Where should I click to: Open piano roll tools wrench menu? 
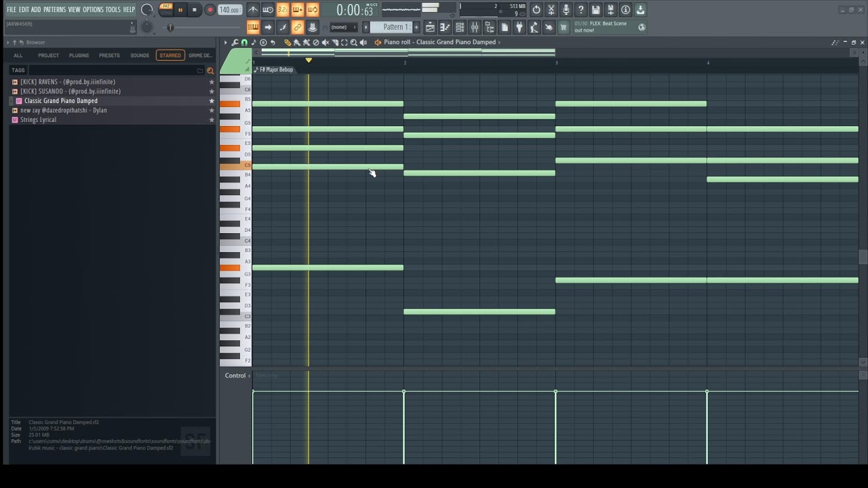(235, 42)
